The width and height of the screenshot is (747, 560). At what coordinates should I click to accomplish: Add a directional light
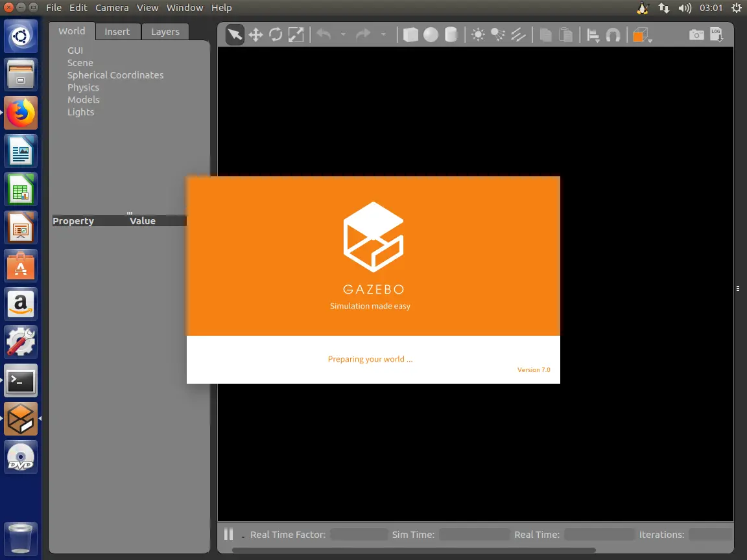[x=518, y=35]
